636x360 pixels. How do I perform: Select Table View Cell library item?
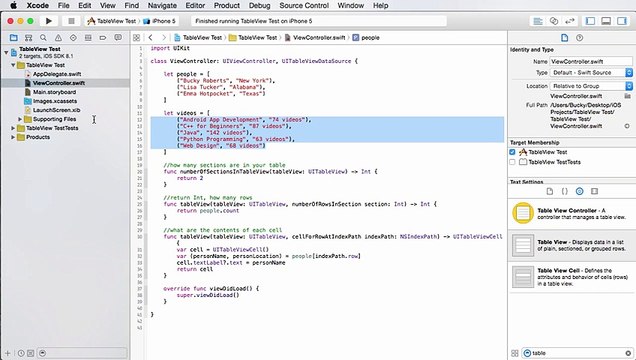[572, 277]
